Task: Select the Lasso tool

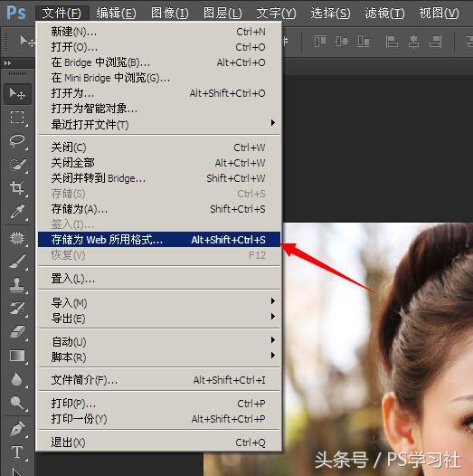Action: (17, 141)
